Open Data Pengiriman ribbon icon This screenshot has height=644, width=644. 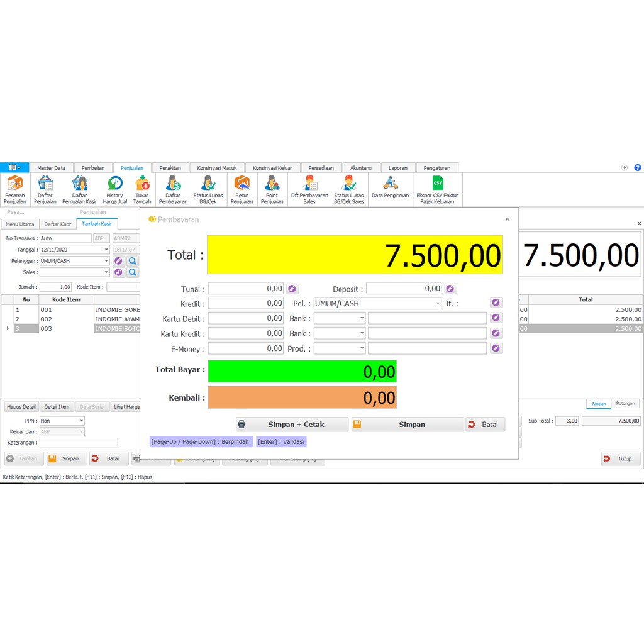click(390, 187)
